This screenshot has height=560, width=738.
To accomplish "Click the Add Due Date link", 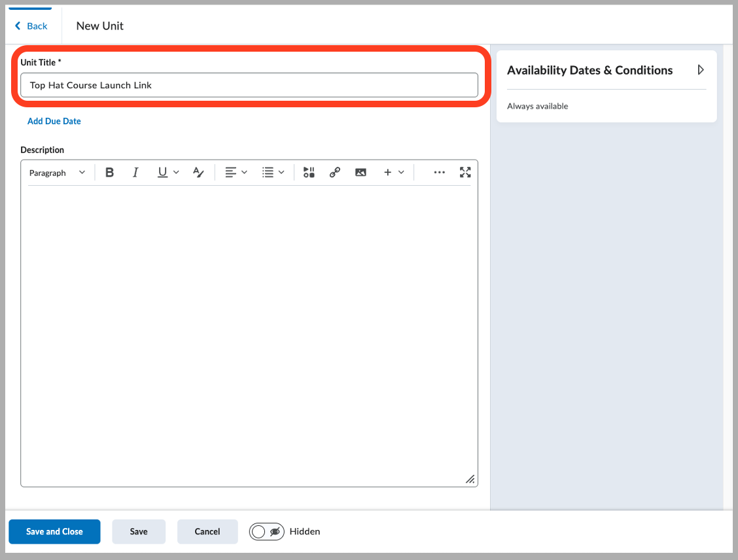I will (x=54, y=121).
